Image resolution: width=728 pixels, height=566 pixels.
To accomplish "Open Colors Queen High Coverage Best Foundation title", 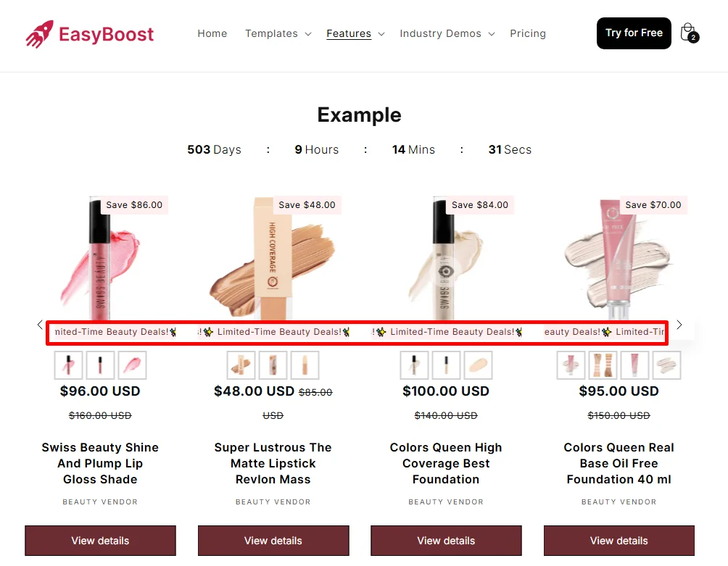I will pos(446,464).
